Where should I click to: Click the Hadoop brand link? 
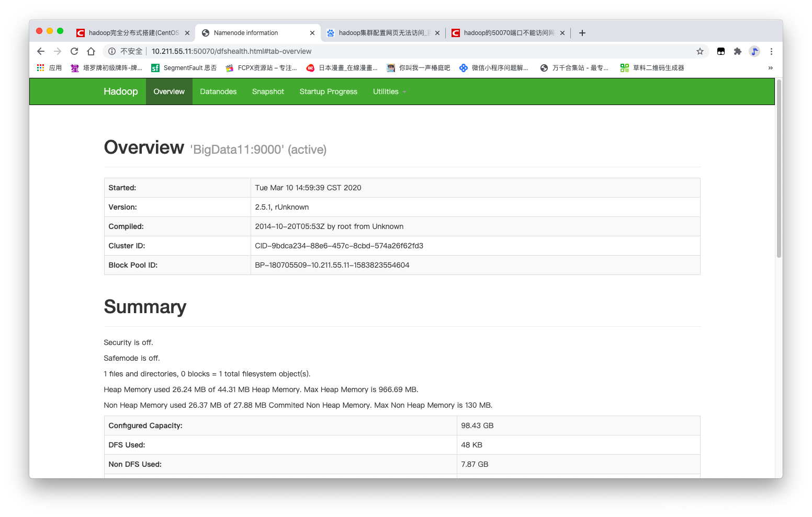pyautogui.click(x=121, y=91)
